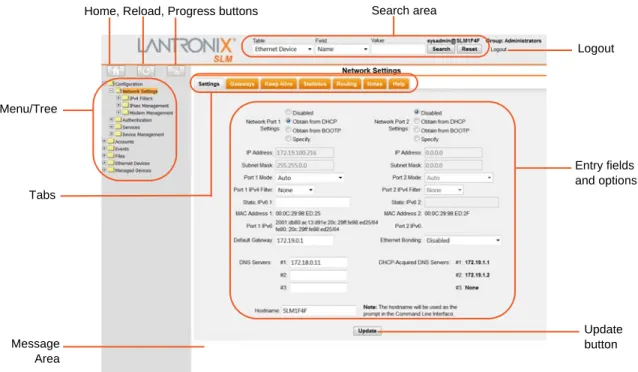Expand the Accounts tree node
This screenshot has width=638, height=372.
[x=104, y=141]
